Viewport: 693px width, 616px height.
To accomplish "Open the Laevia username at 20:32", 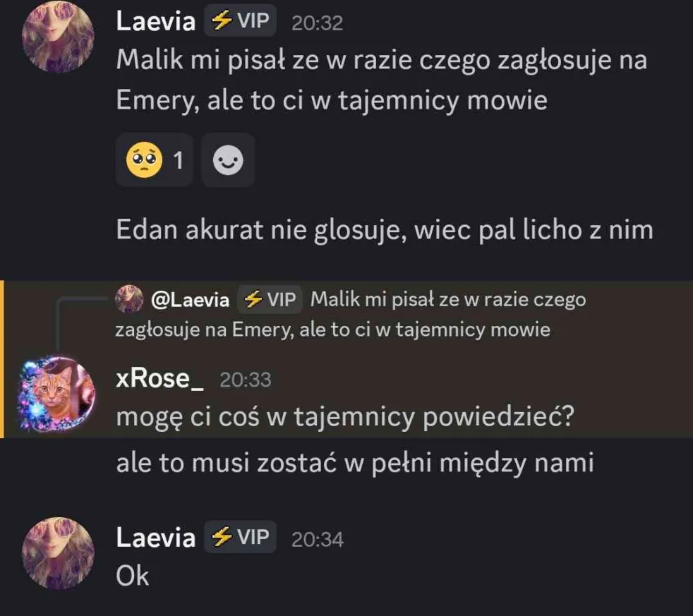I will click(155, 21).
